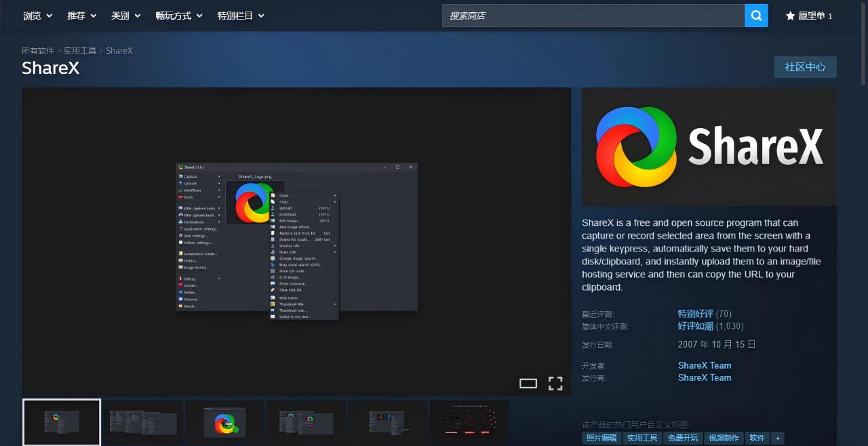Click into the 搜索商店 search field
Viewport: 868px width, 446px height.
(593, 16)
